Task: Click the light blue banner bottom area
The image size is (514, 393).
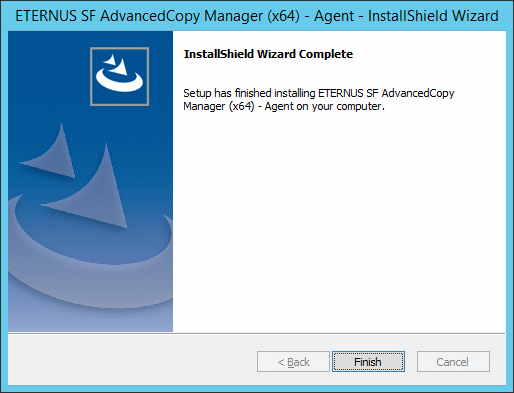Action: 90,318
